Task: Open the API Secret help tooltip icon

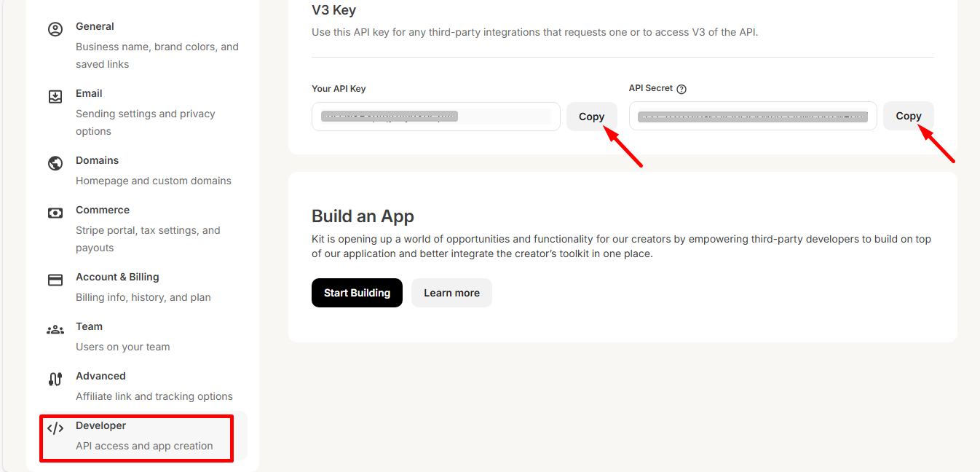Action: [681, 88]
